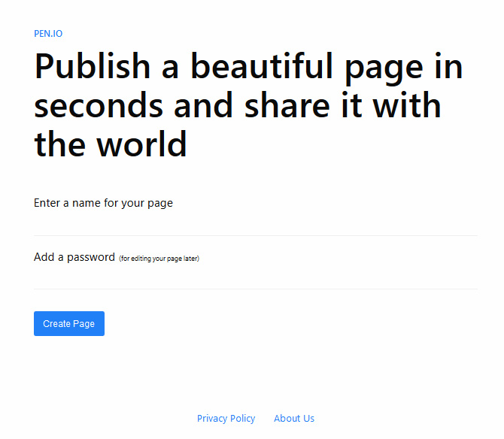
Task: Click the 'Add a password' label
Action: pos(74,257)
